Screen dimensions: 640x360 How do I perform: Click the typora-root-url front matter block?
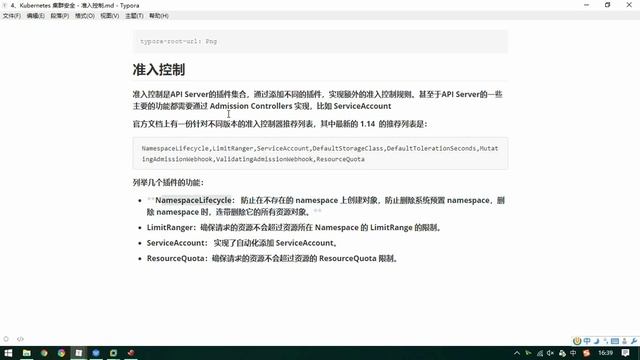(320, 41)
